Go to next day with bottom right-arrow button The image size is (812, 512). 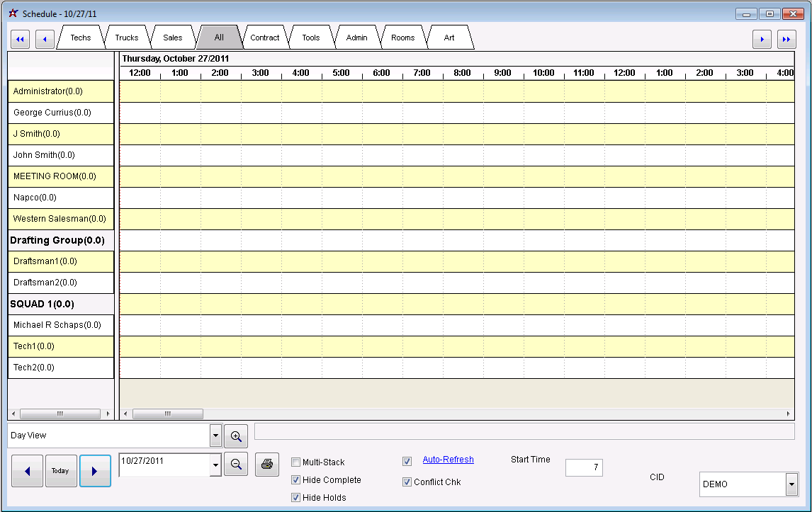click(x=95, y=471)
